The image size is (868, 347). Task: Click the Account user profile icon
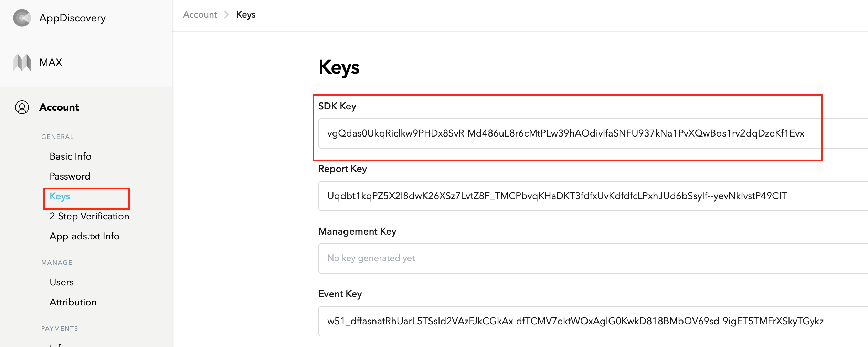pyautogui.click(x=22, y=107)
